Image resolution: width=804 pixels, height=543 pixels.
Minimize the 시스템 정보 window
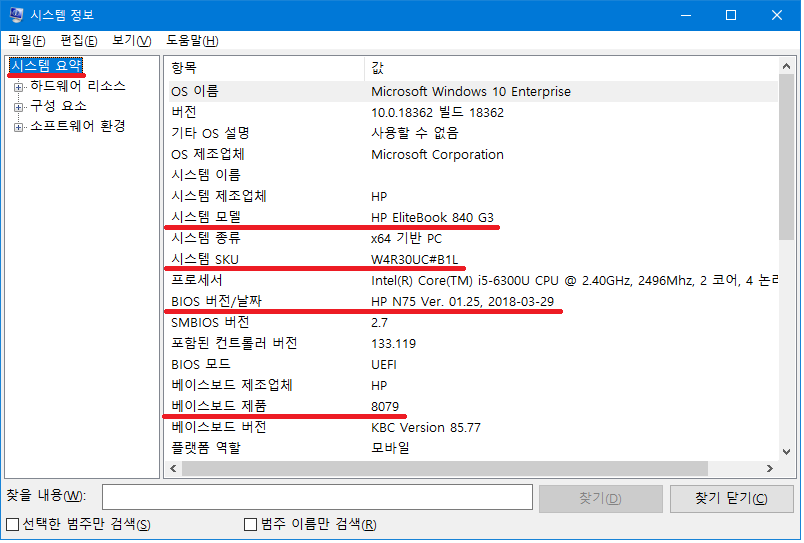(x=686, y=15)
